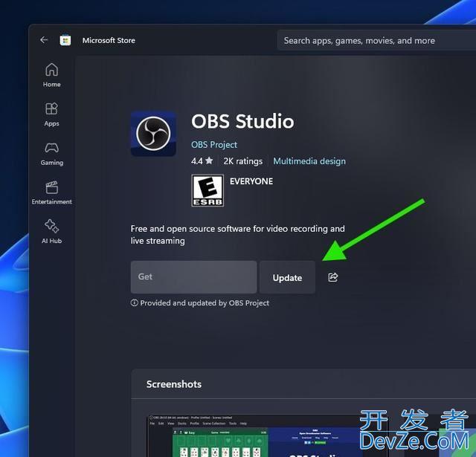Focus the Search apps, games, movies field
This screenshot has height=457, width=476.
click(x=376, y=40)
